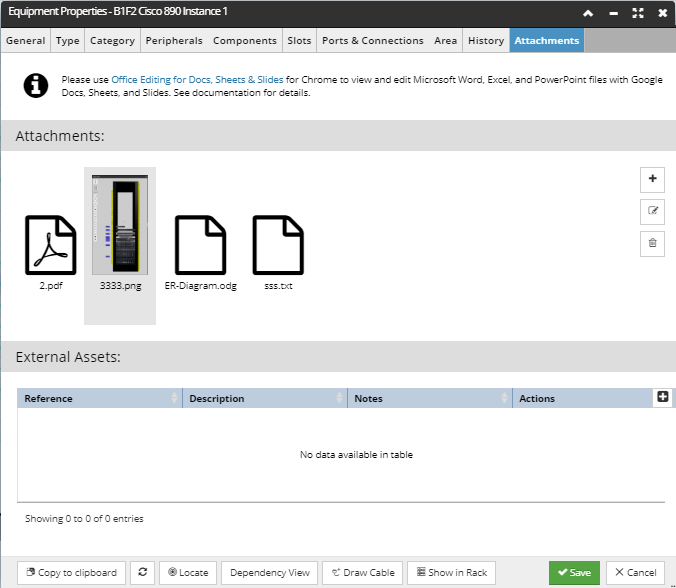This screenshot has height=588, width=676.
Task: Delete attachment using trash icon
Action: 652,244
